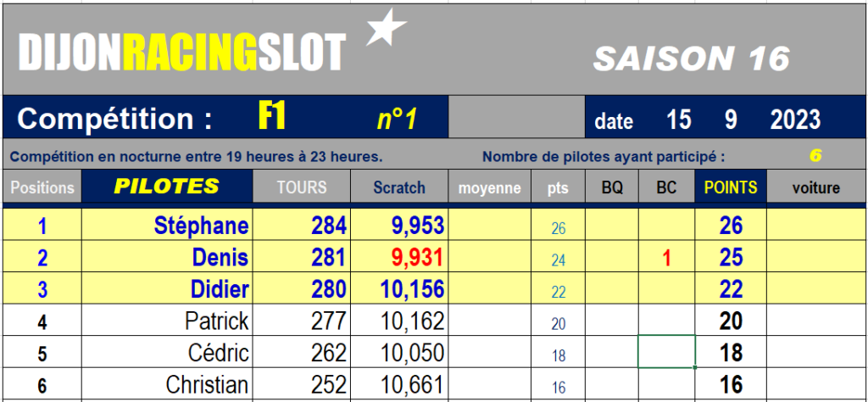The image size is (868, 402).
Task: Click the empty grey cell beside n°1
Action: point(516,117)
